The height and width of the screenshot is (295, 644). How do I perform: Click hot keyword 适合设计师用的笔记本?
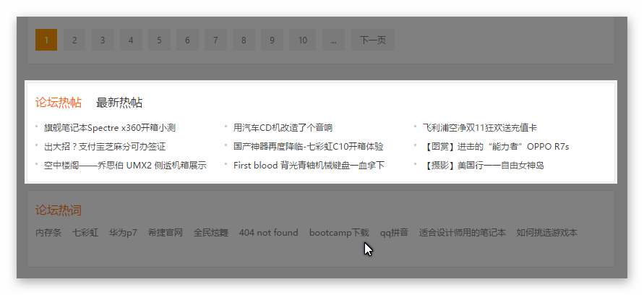[x=463, y=233]
